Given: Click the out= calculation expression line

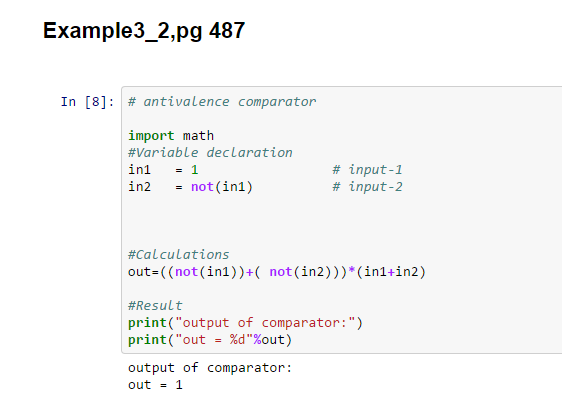Looking at the screenshot, I should click(x=277, y=272).
